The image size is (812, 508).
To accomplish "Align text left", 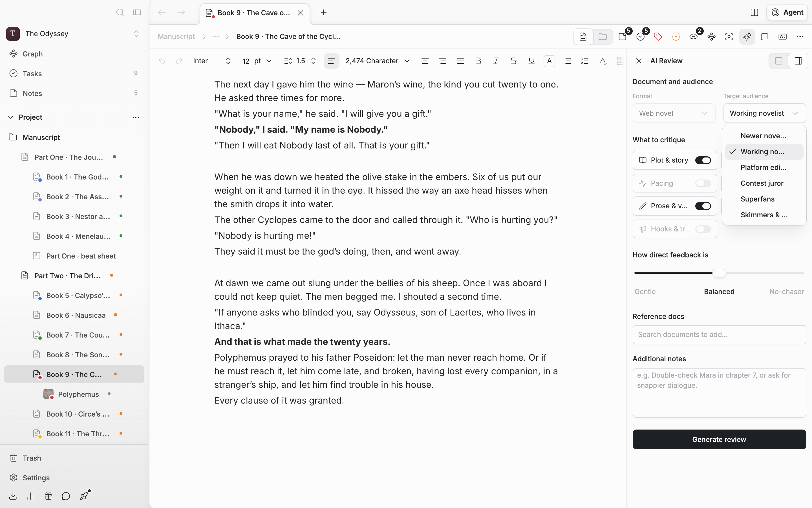I will tap(331, 61).
